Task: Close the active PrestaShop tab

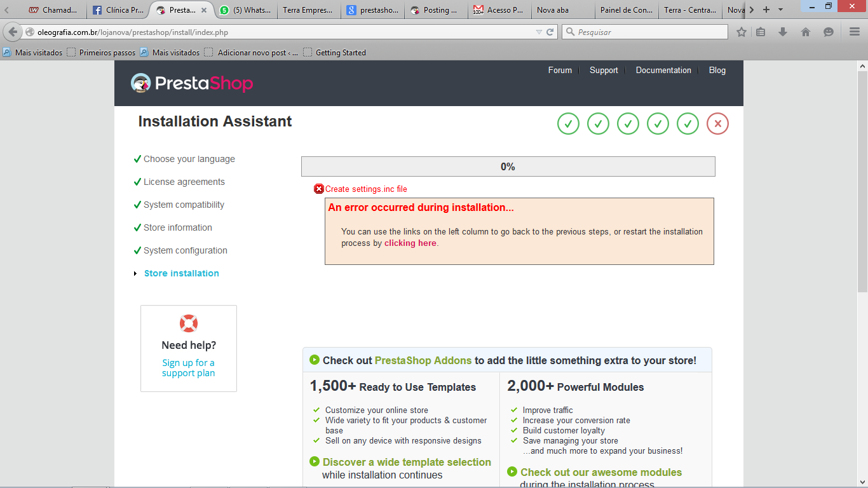Action: click(203, 10)
